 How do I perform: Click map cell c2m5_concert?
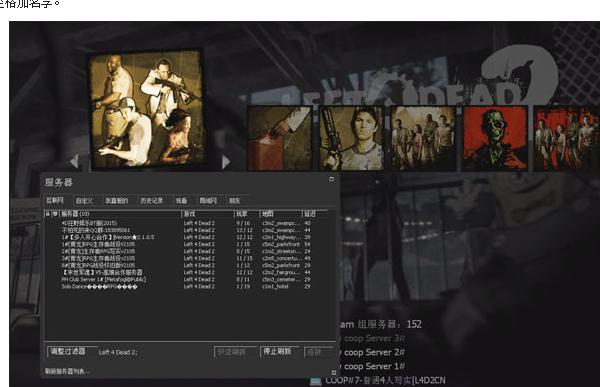(281, 258)
